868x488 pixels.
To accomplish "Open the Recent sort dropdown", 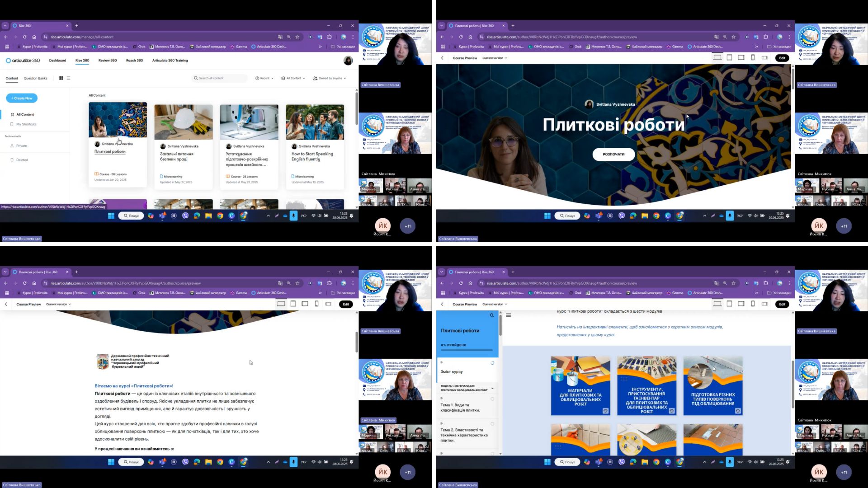I will [264, 78].
